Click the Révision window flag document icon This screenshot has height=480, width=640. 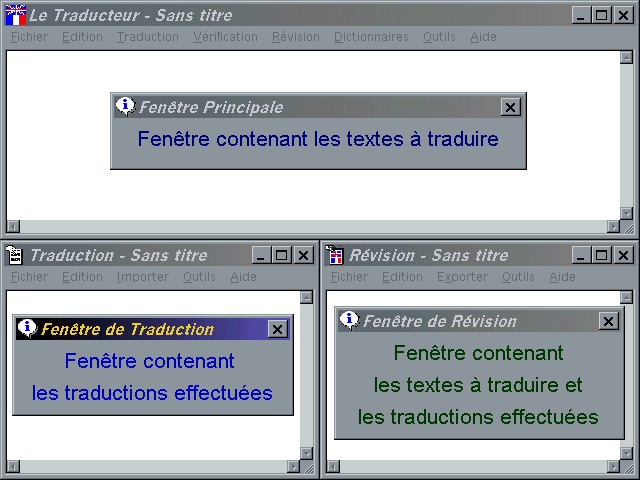point(335,256)
